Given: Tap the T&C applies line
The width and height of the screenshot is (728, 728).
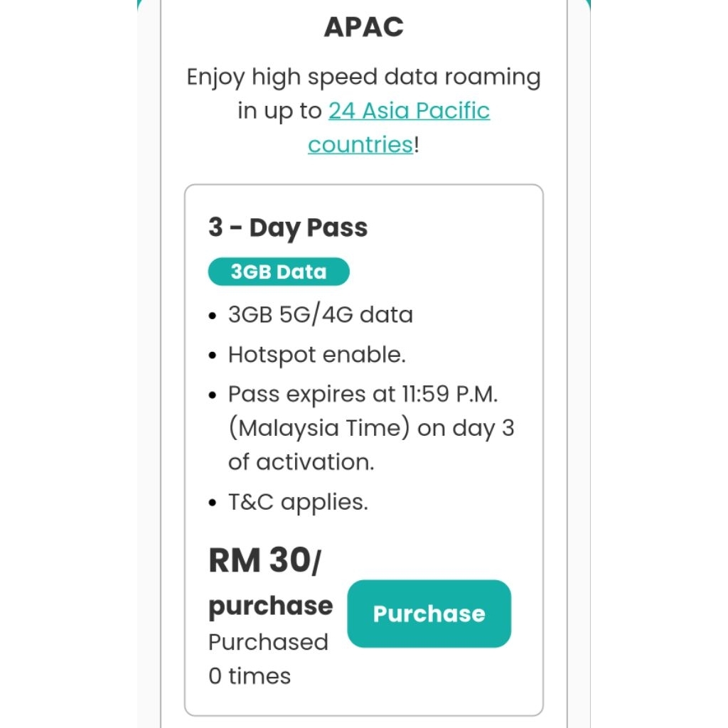Looking at the screenshot, I should 298,503.
